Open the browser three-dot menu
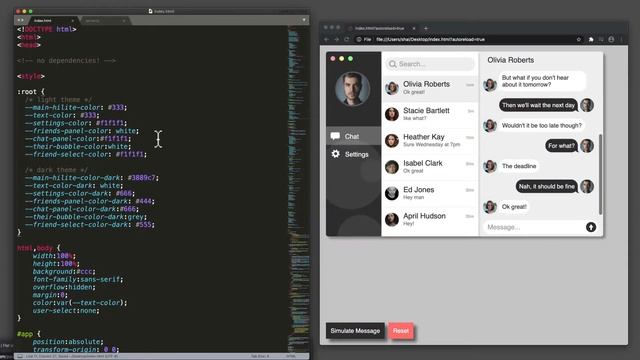The image size is (640, 360). (621, 40)
